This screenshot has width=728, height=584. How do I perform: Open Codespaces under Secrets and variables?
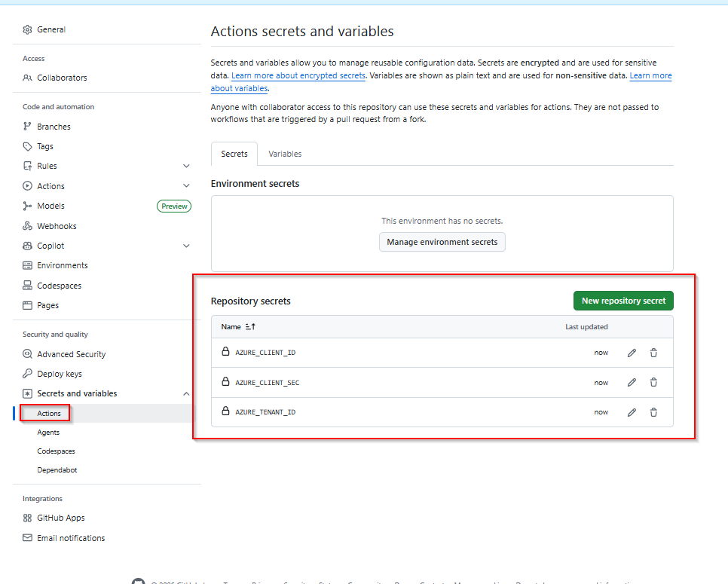(x=57, y=451)
